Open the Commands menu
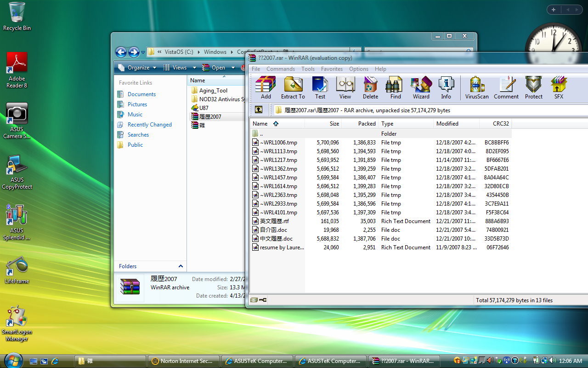588x368 pixels. coord(280,69)
